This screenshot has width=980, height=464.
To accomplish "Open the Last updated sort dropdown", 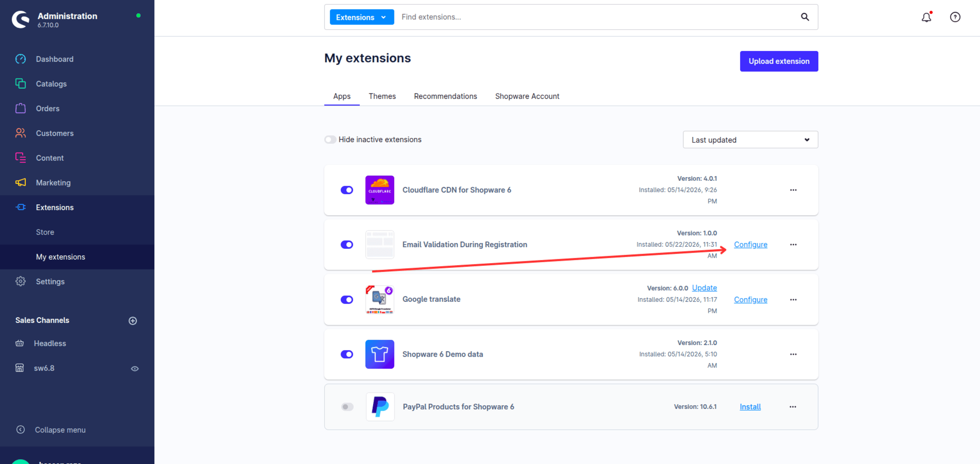I will tap(750, 140).
